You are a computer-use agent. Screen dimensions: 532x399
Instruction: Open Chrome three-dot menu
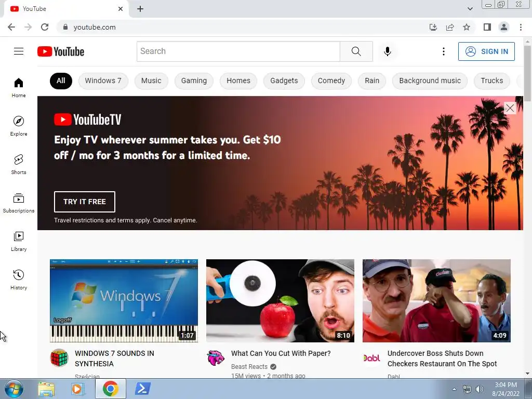[x=521, y=27]
